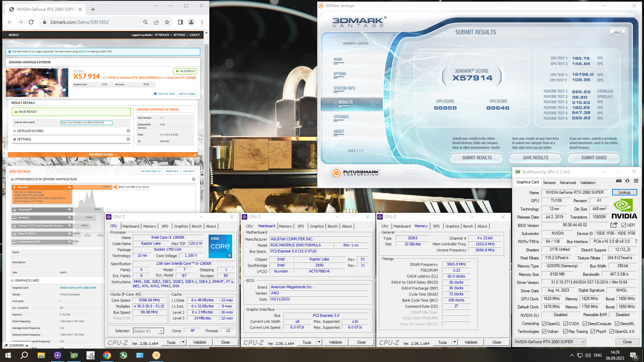The image size is (644, 362).
Task: Open the browser side panel icon
Action: pyautogui.click(x=180, y=22)
